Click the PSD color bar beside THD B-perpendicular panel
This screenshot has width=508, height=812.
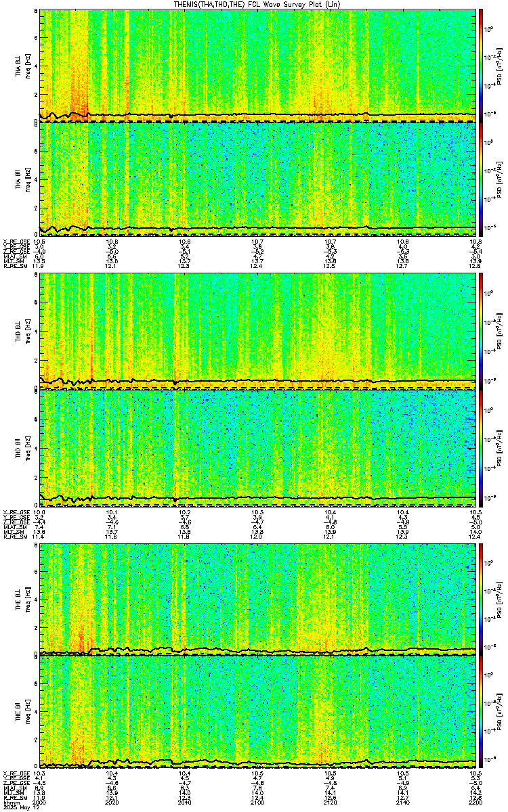[x=481, y=330]
